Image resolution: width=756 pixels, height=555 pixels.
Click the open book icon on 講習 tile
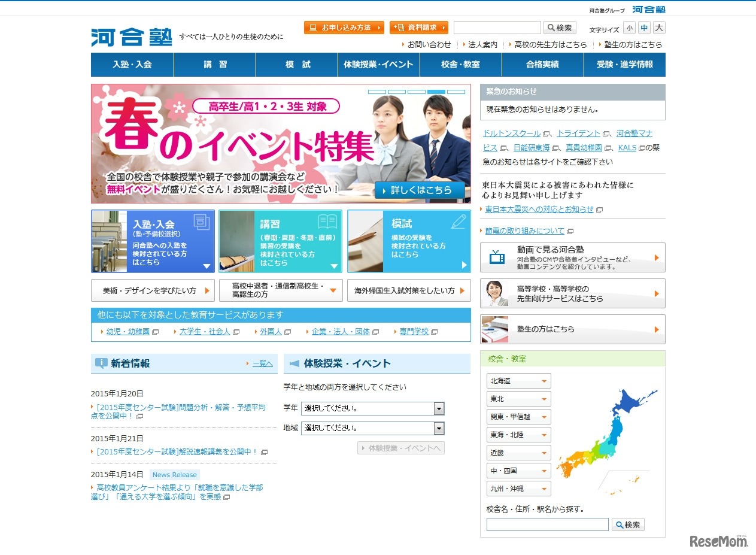pyautogui.click(x=327, y=222)
